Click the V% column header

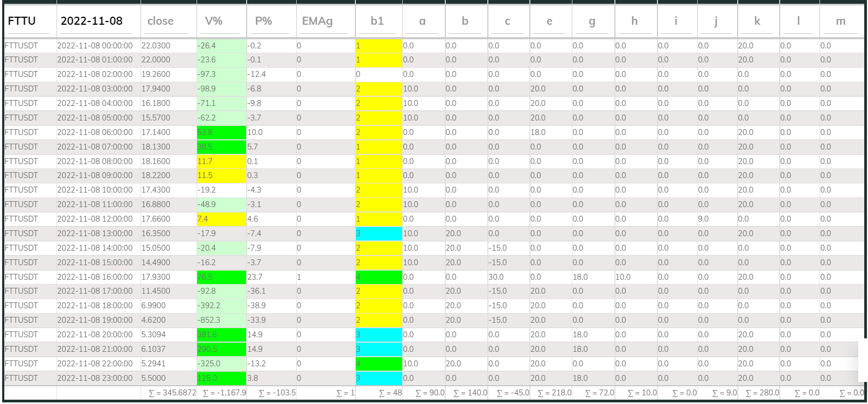click(x=214, y=21)
